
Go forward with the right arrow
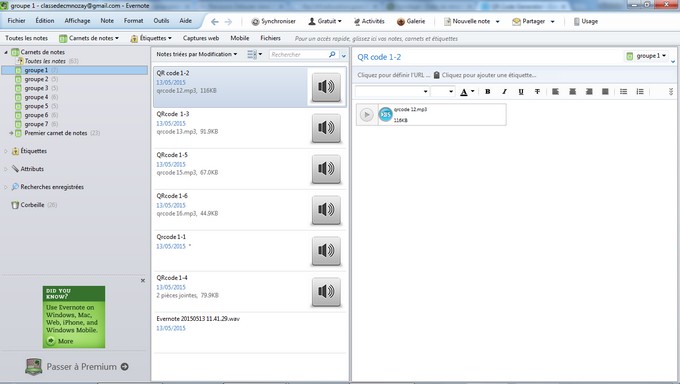pyautogui.click(x=229, y=22)
